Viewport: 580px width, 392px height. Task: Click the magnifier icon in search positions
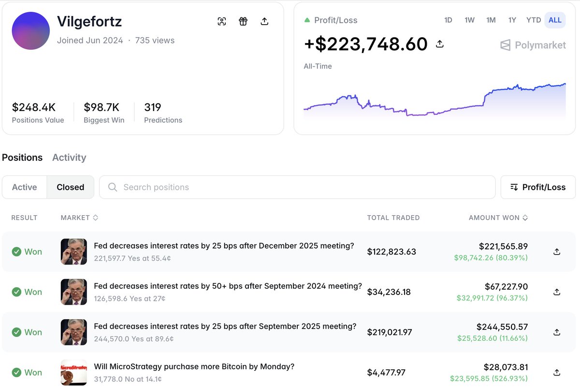tap(113, 187)
